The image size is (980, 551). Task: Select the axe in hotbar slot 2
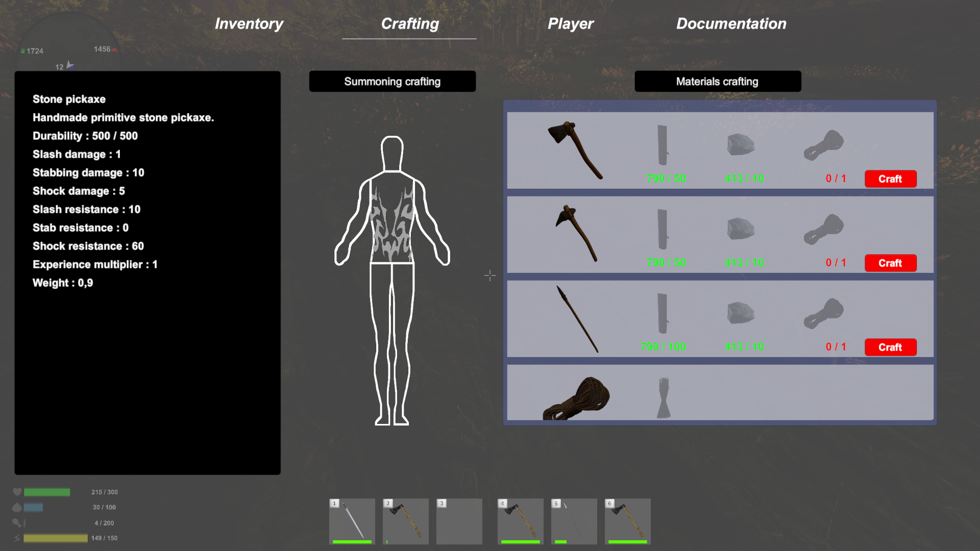[x=405, y=521]
